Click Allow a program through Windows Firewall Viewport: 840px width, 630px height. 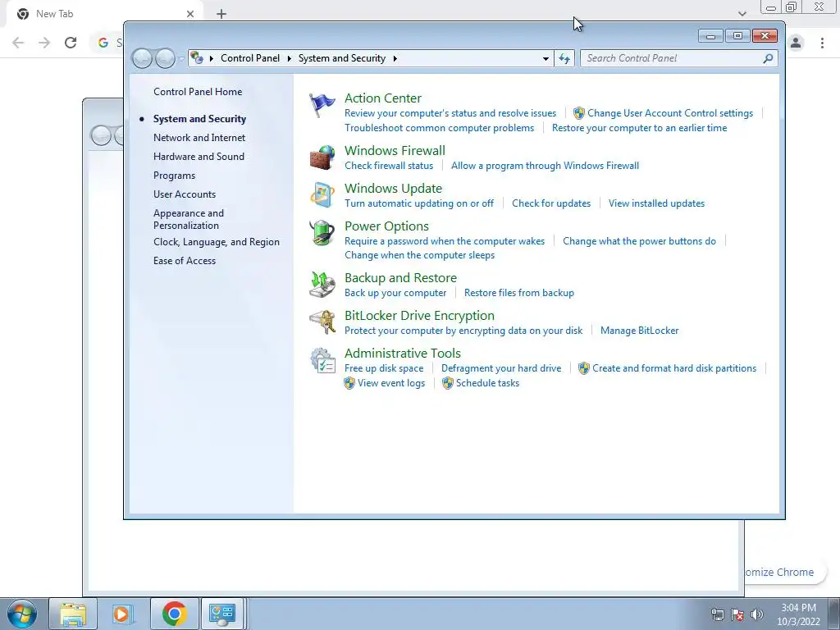point(545,166)
